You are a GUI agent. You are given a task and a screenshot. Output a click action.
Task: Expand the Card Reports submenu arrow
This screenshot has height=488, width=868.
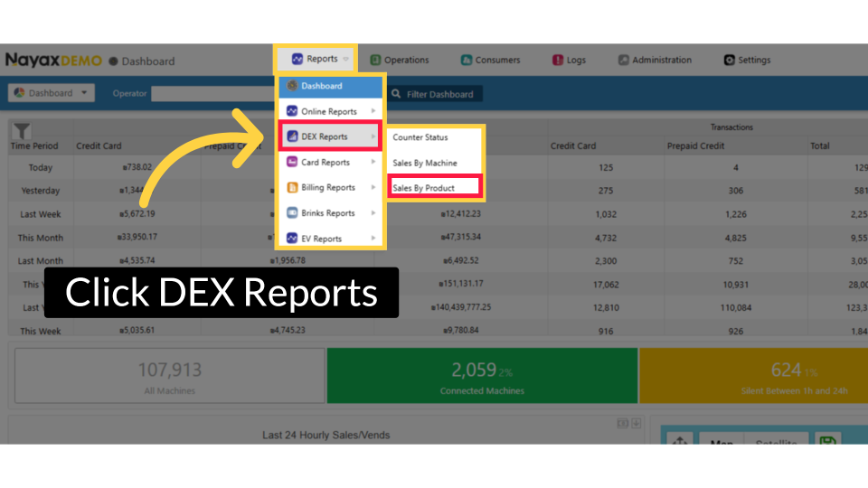[x=373, y=163]
